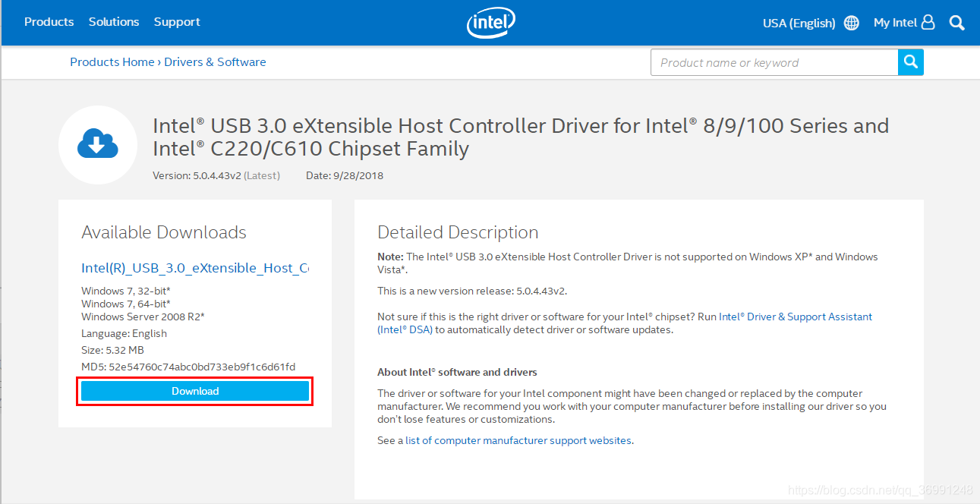The width and height of the screenshot is (980, 504).
Task: Open the globe language selector icon
Action: pos(852,23)
